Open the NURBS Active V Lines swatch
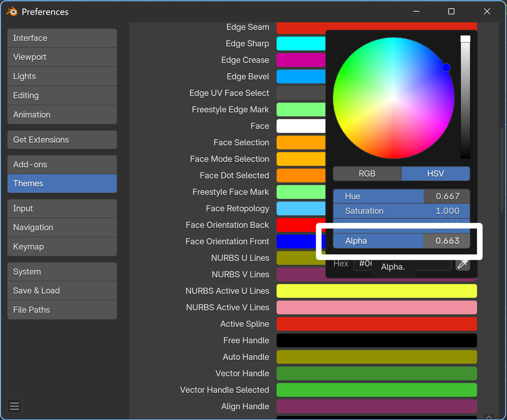This screenshot has height=420, width=507. (377, 307)
